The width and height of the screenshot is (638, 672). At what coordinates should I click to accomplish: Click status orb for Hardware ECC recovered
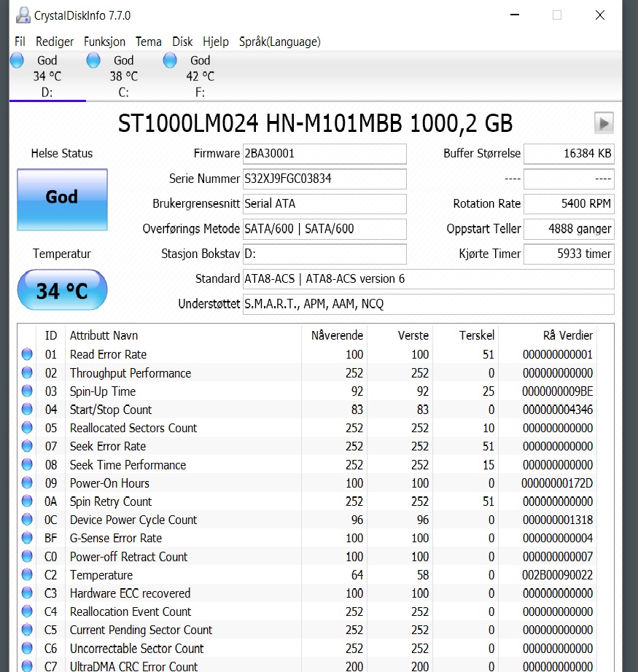pos(27,593)
